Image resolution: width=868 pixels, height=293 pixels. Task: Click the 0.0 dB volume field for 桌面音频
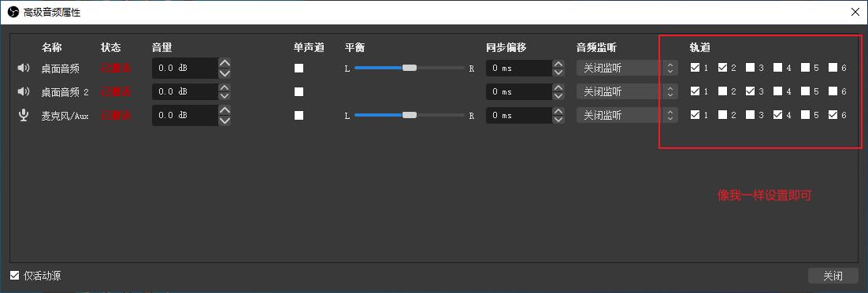tap(185, 68)
